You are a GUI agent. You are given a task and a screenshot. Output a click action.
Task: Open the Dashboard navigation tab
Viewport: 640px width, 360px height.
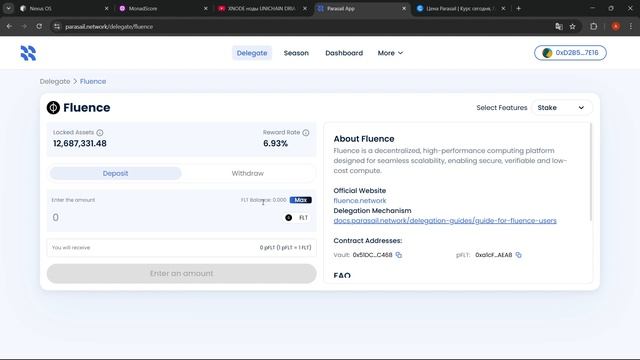pyautogui.click(x=344, y=53)
